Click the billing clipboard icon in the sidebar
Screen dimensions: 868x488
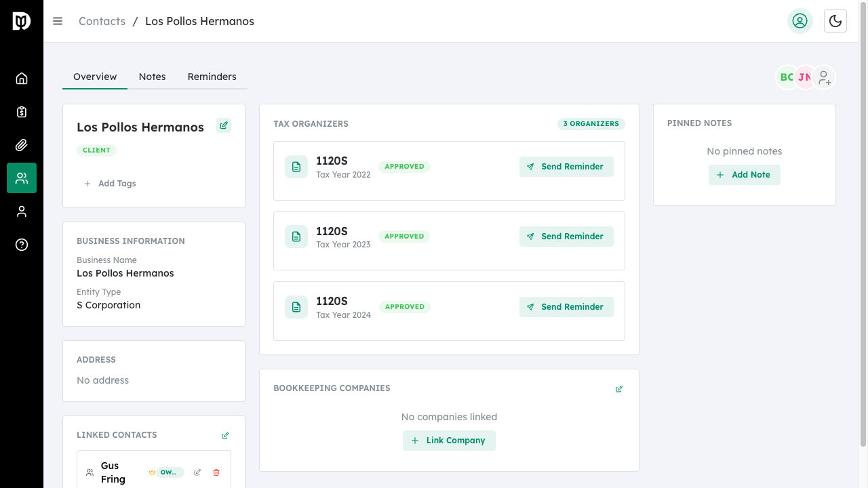click(22, 111)
